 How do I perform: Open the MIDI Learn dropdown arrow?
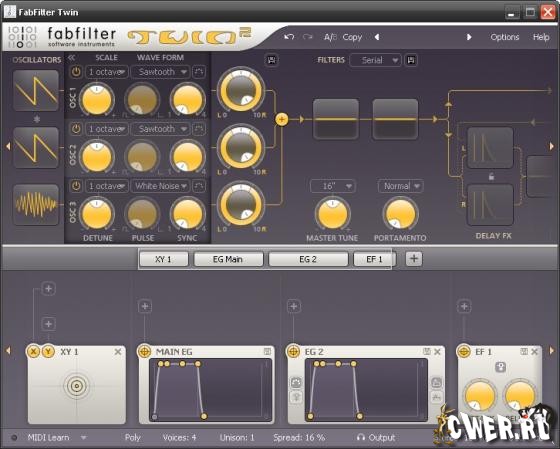(83, 438)
